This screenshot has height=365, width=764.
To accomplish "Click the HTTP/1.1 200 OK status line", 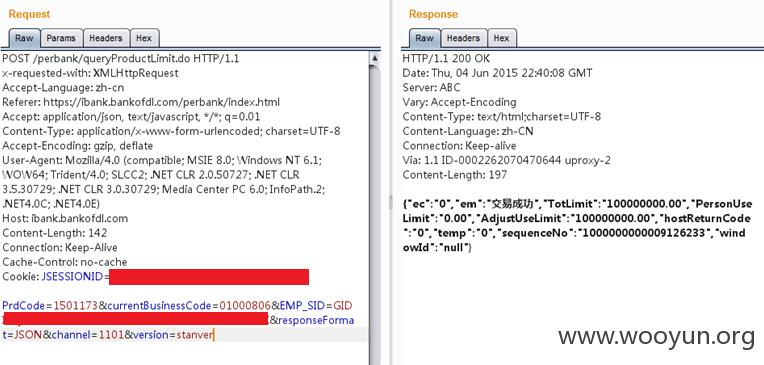I will click(446, 58).
